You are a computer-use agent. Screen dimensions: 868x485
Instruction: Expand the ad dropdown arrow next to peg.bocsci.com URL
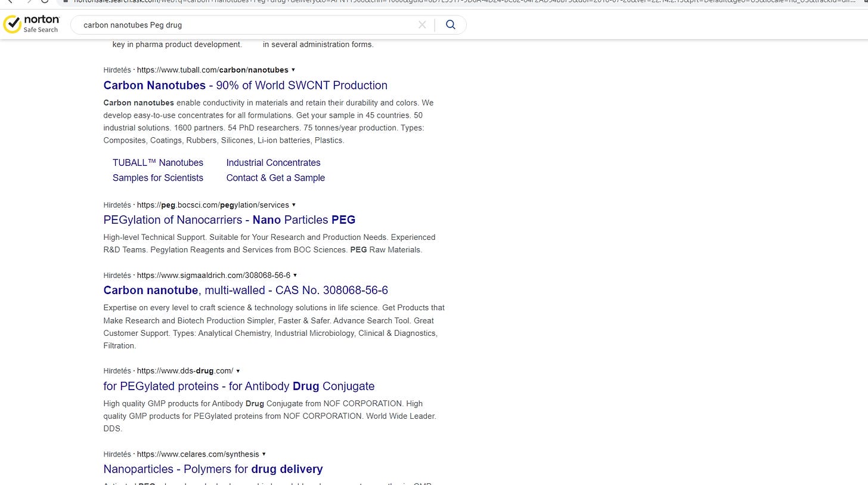[x=294, y=205]
